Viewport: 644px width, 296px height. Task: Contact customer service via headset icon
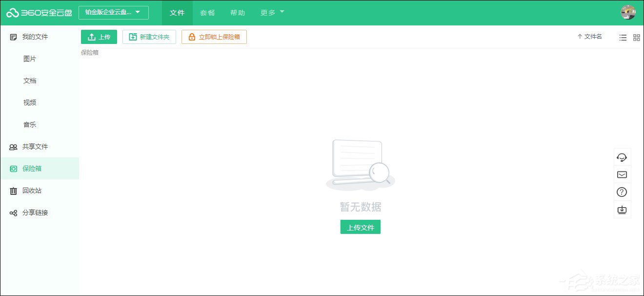(x=622, y=157)
